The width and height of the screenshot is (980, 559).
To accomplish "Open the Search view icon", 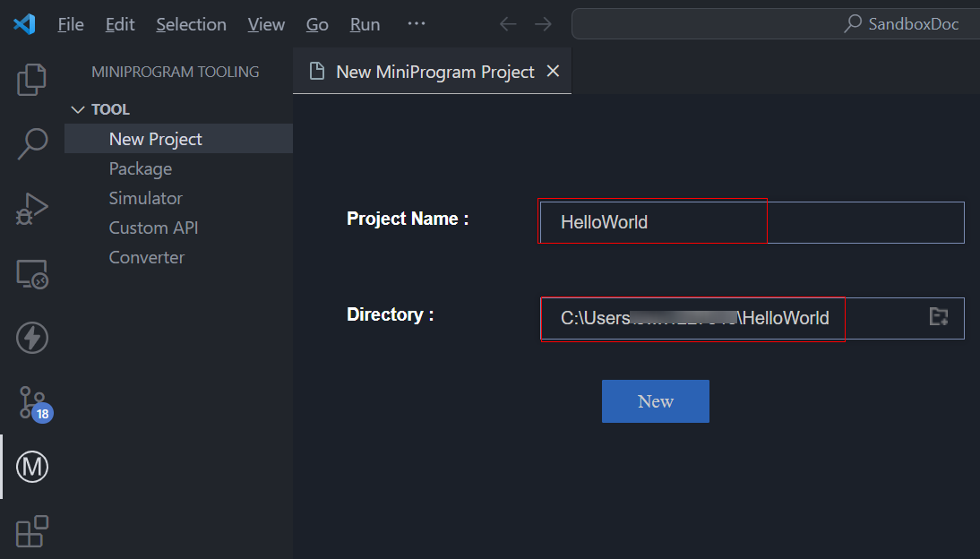I will (32, 144).
